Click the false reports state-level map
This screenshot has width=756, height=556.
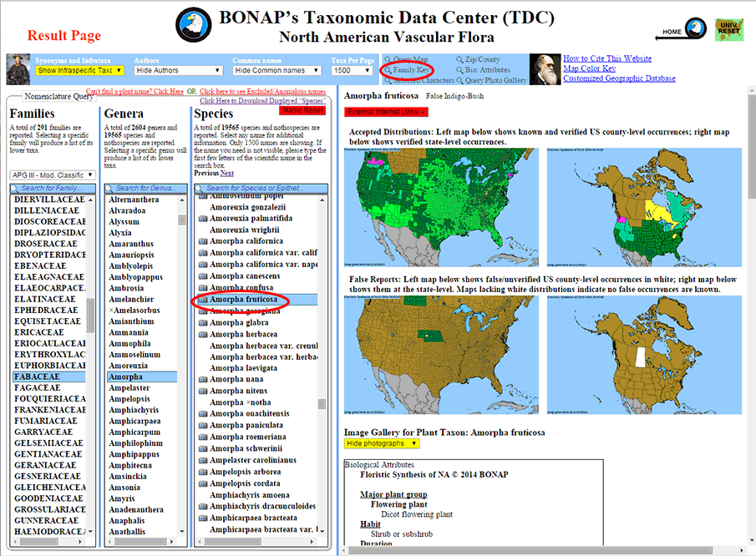coord(644,355)
